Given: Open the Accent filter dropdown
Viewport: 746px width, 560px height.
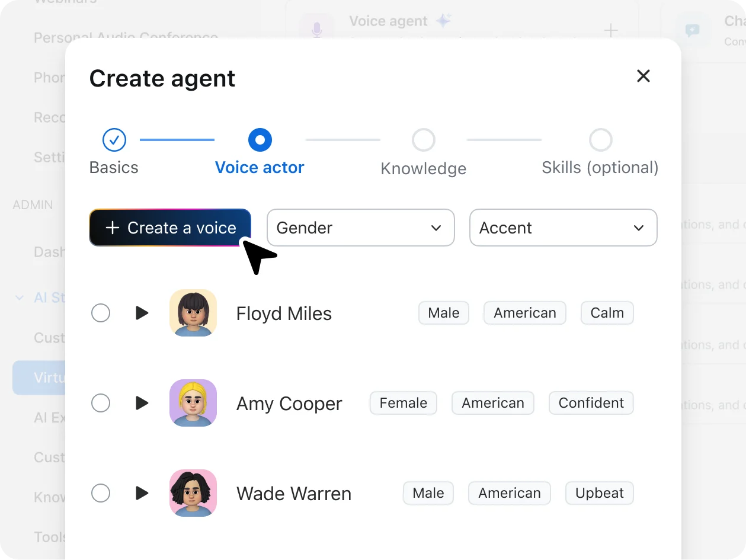Looking at the screenshot, I should click(563, 228).
